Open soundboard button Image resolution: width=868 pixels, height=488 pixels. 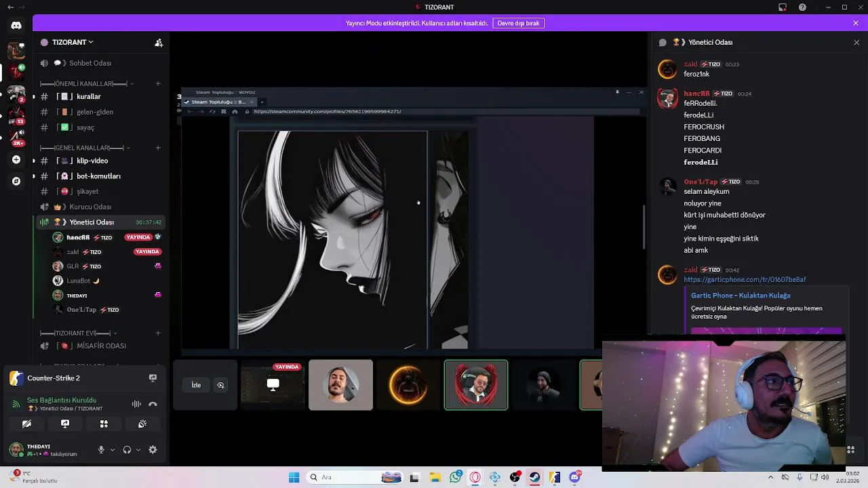pos(142,424)
